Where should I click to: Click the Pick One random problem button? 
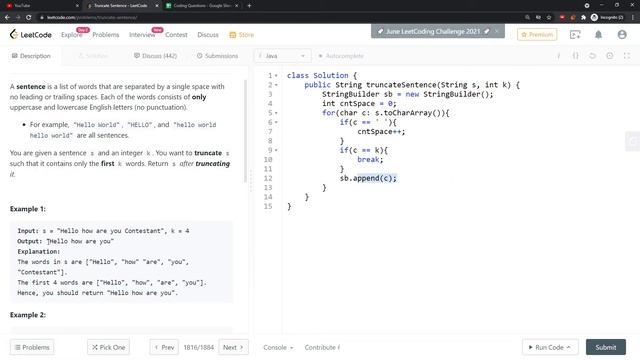pos(108,347)
